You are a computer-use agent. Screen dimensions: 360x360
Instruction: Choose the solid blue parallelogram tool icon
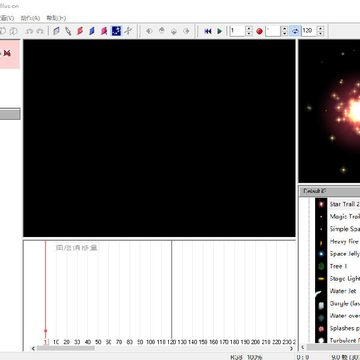coord(92,31)
